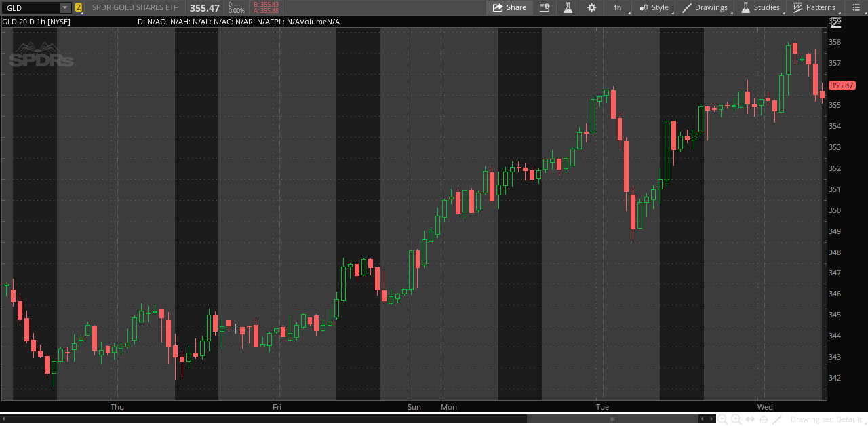Click the flask icon beside the alert icon
Viewport: 868px width, 426px height.
pyautogui.click(x=568, y=7)
